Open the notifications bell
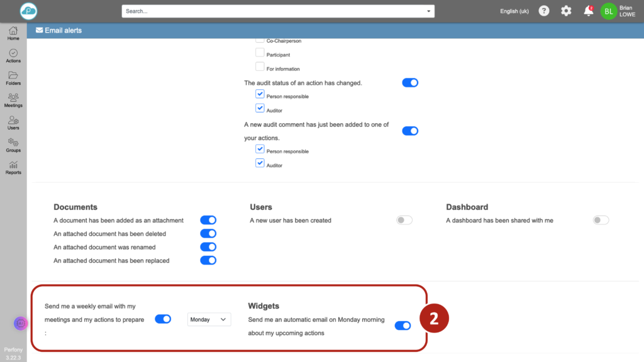Image resolution: width=644 pixels, height=362 pixels. click(589, 11)
